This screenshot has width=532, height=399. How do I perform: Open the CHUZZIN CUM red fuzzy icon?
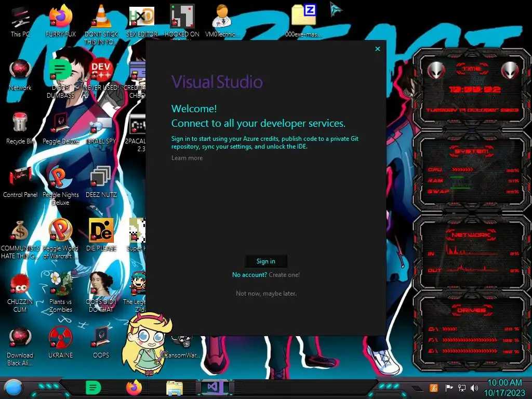[20, 292]
